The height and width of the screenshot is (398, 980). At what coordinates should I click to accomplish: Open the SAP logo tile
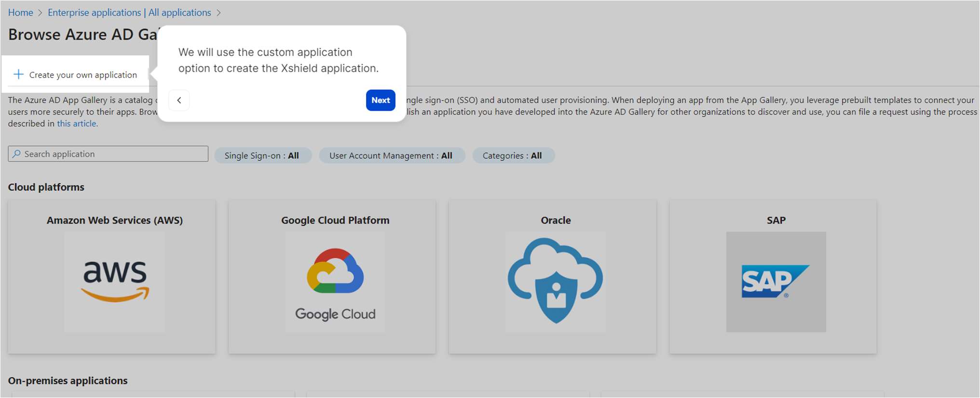pos(776,282)
